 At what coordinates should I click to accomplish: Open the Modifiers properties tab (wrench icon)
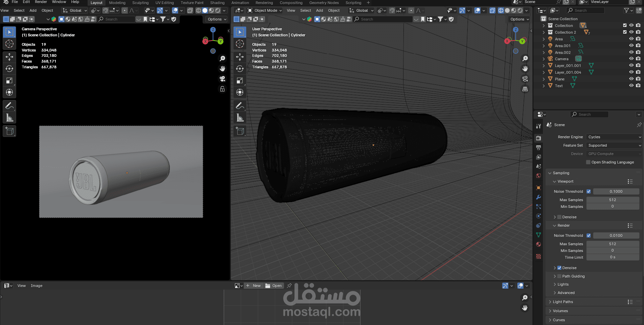(x=539, y=197)
